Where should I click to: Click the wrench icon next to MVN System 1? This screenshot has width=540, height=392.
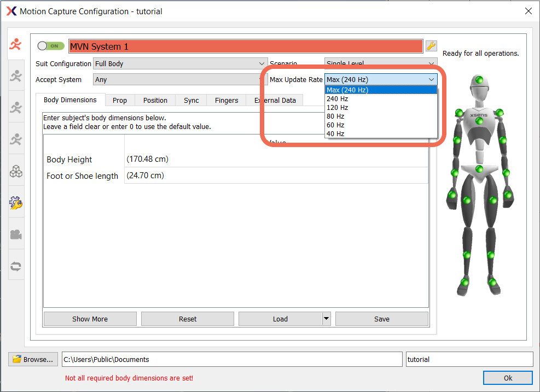431,46
